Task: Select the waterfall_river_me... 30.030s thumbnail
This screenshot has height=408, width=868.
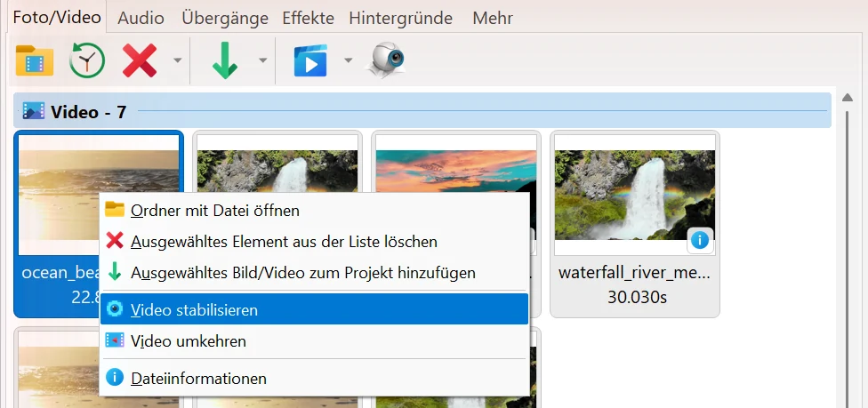Action: coord(635,224)
